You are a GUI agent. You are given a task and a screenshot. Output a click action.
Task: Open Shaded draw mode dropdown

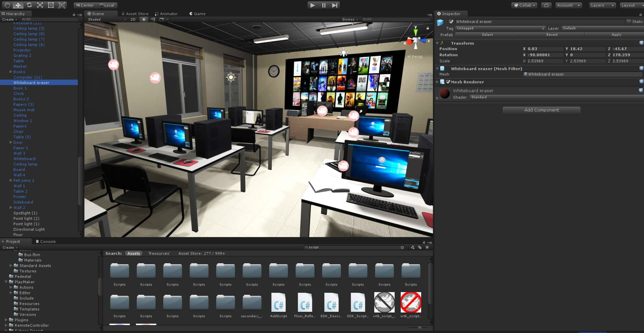click(107, 19)
